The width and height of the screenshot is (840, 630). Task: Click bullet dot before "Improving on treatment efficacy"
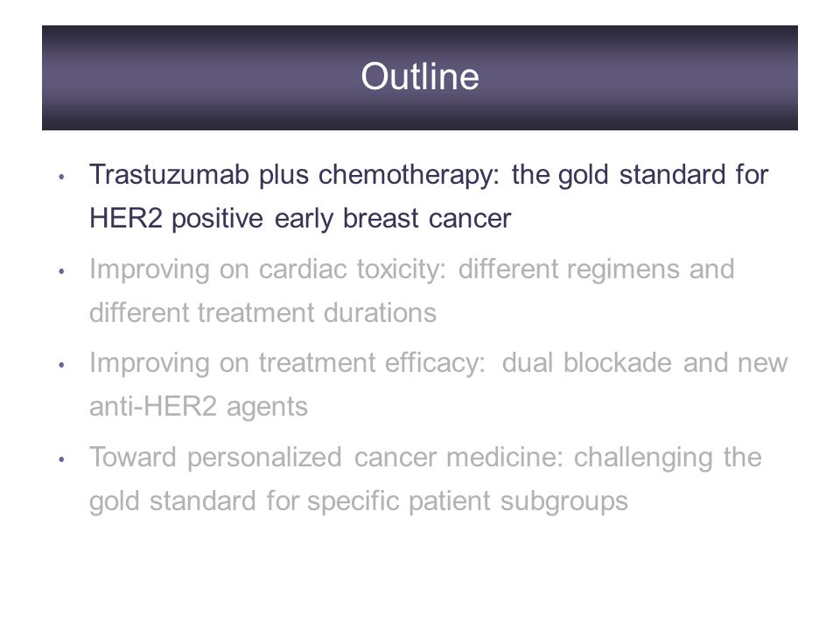click(61, 365)
